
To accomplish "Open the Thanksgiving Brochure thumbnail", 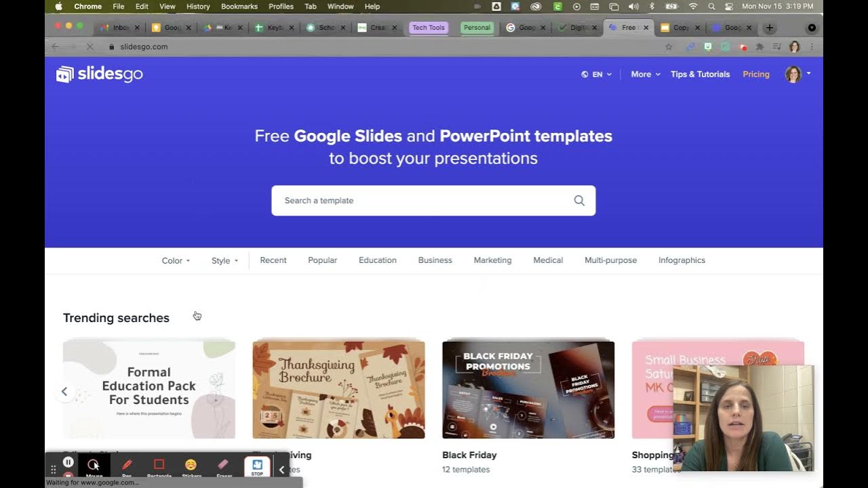I will (338, 389).
